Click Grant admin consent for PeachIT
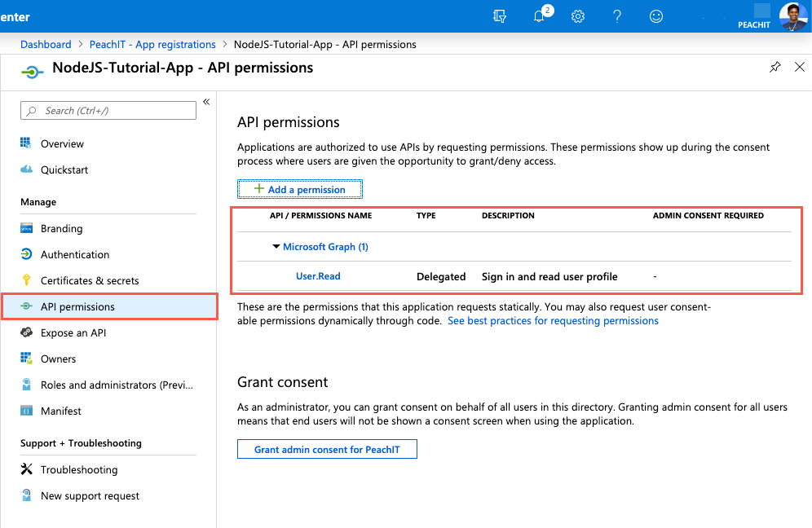Screen dimensions: 812x528 (x=327, y=449)
